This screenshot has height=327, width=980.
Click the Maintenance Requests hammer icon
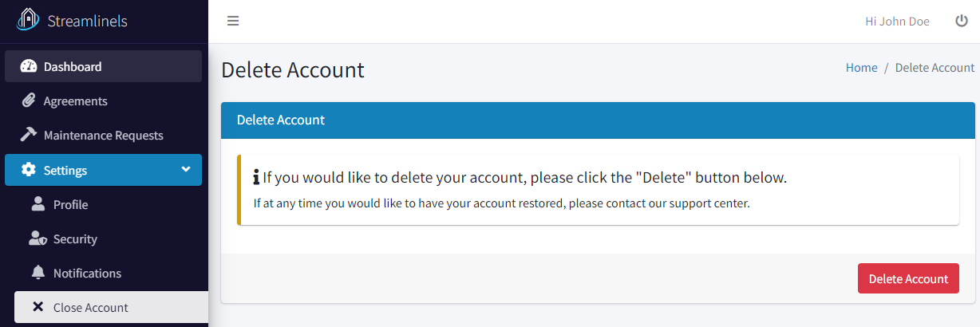[29, 135]
